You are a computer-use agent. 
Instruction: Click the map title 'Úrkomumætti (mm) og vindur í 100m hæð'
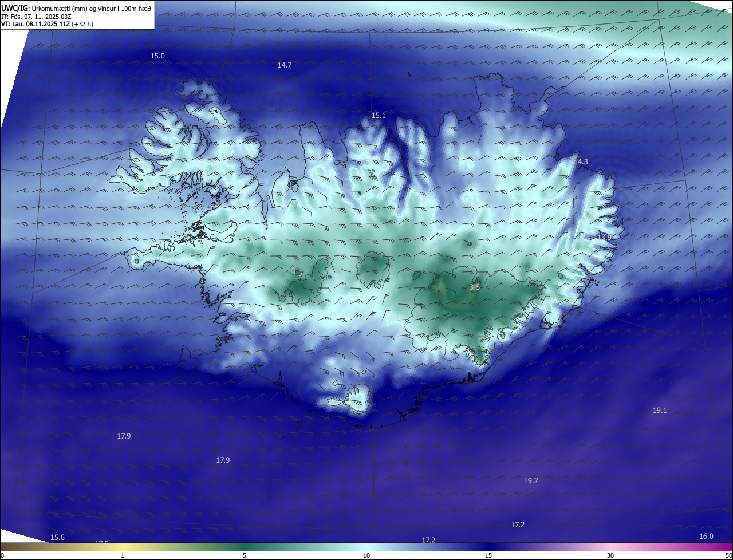click(91, 8)
